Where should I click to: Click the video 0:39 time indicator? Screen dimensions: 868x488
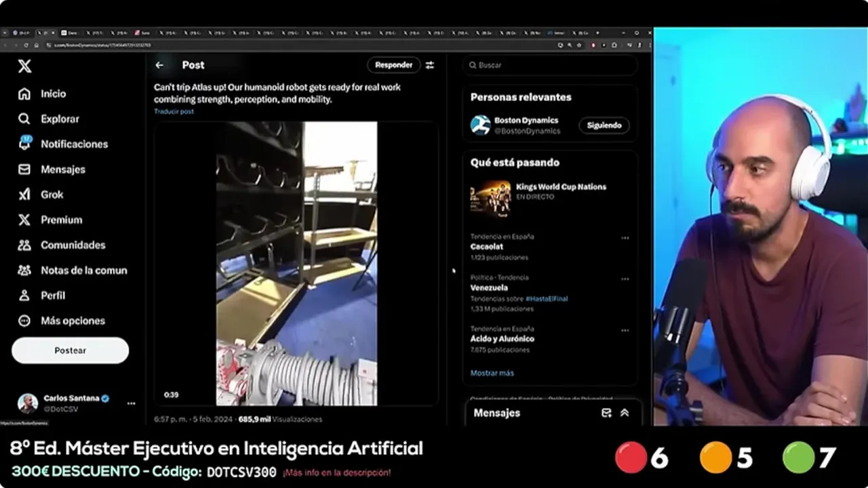[171, 395]
